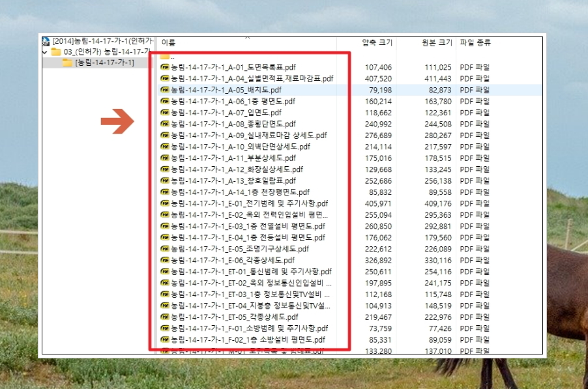Click compressed size value 326,892
The width and height of the screenshot is (588, 389).
378,261
